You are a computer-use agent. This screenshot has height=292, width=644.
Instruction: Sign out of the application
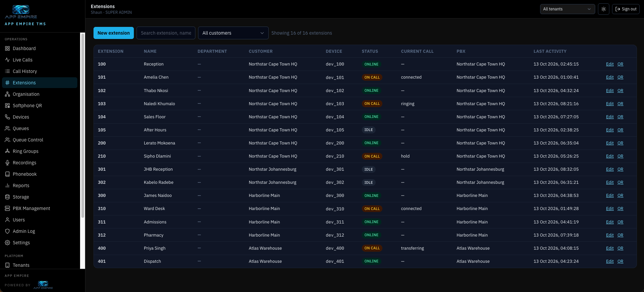(x=626, y=9)
